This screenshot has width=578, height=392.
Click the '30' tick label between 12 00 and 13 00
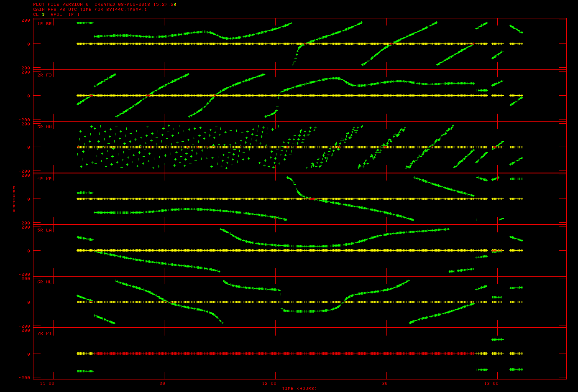(385, 384)
